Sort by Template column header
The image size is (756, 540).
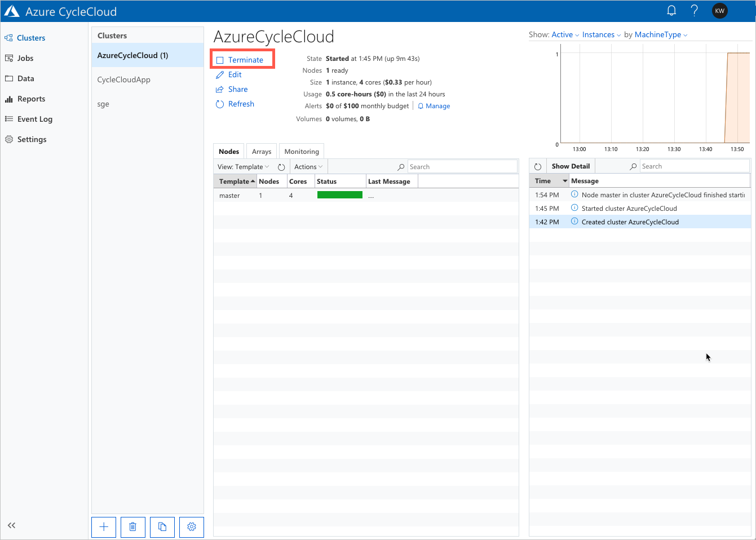[235, 182]
